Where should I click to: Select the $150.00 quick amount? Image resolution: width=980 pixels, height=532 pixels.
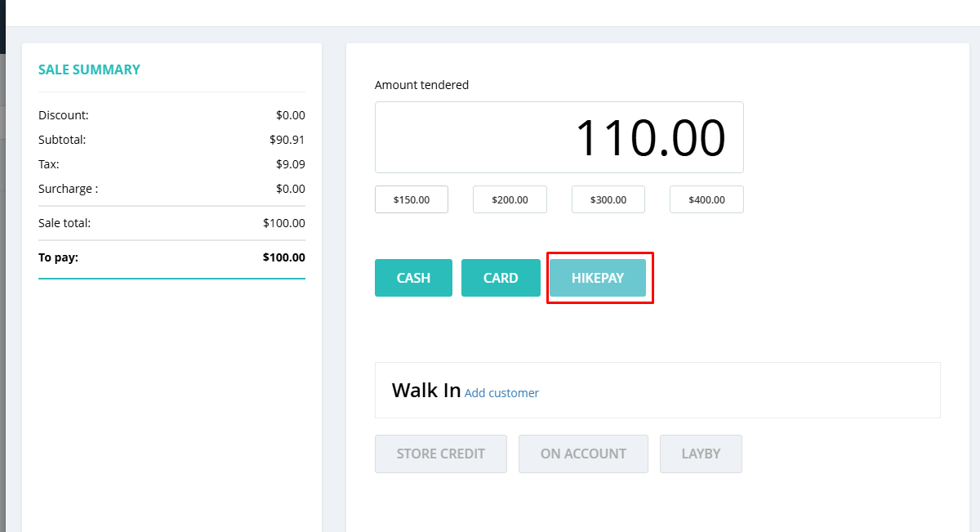pyautogui.click(x=412, y=199)
